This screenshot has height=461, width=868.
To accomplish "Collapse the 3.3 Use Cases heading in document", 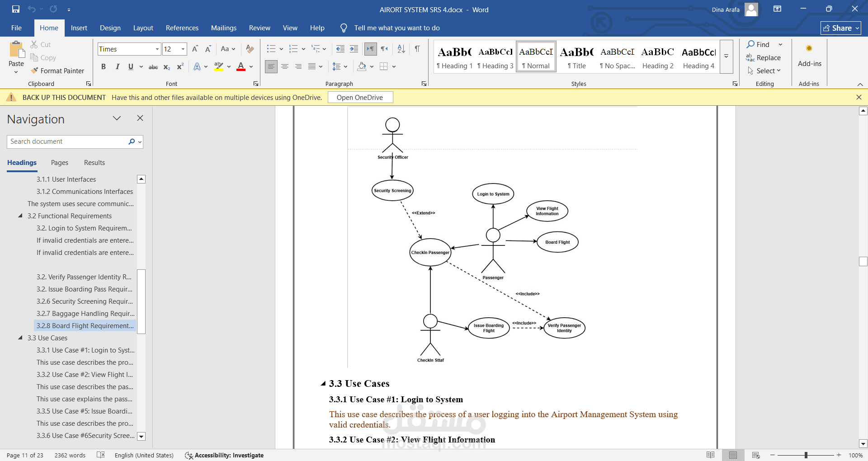I will [x=323, y=384].
